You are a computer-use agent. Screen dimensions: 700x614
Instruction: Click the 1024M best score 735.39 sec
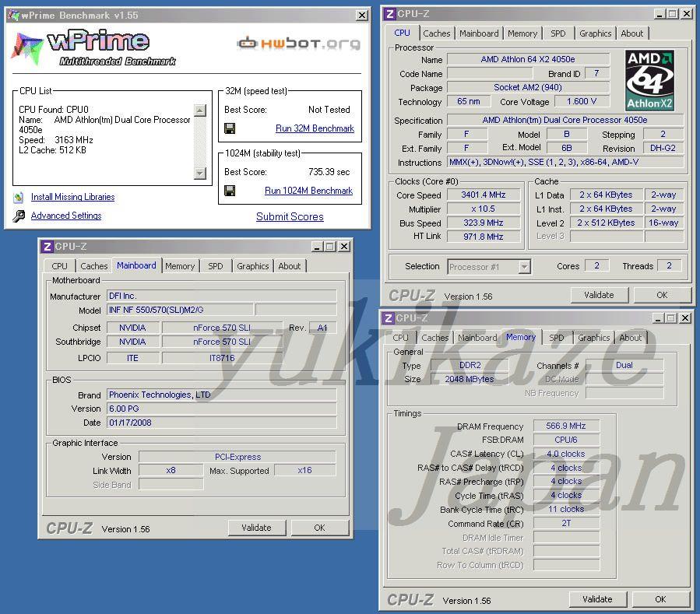(x=329, y=172)
